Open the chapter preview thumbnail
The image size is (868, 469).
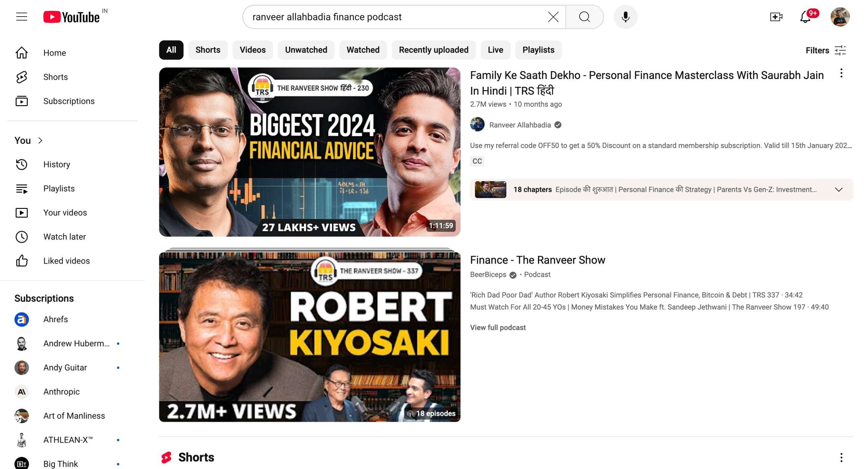pyautogui.click(x=490, y=190)
